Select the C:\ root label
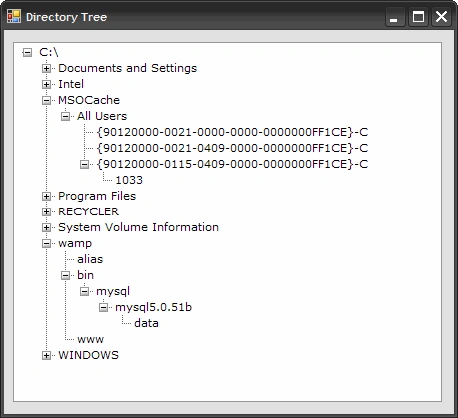This screenshot has width=458, height=418. 49,52
